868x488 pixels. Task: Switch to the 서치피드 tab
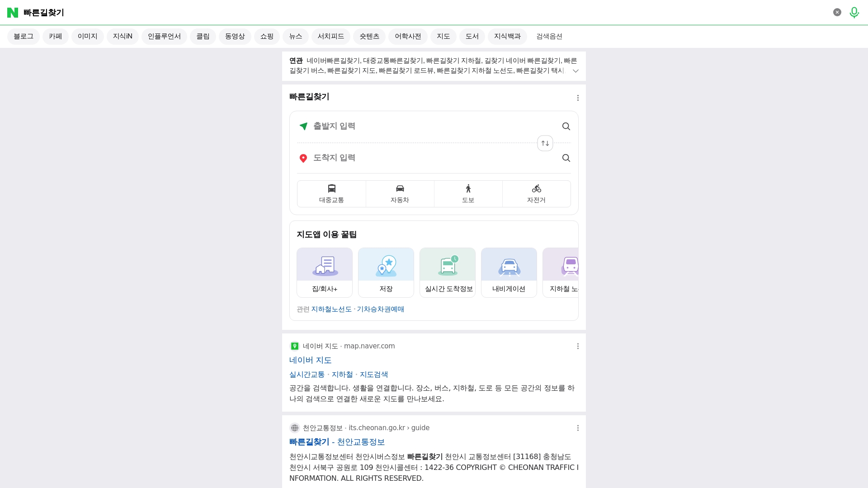(x=331, y=37)
